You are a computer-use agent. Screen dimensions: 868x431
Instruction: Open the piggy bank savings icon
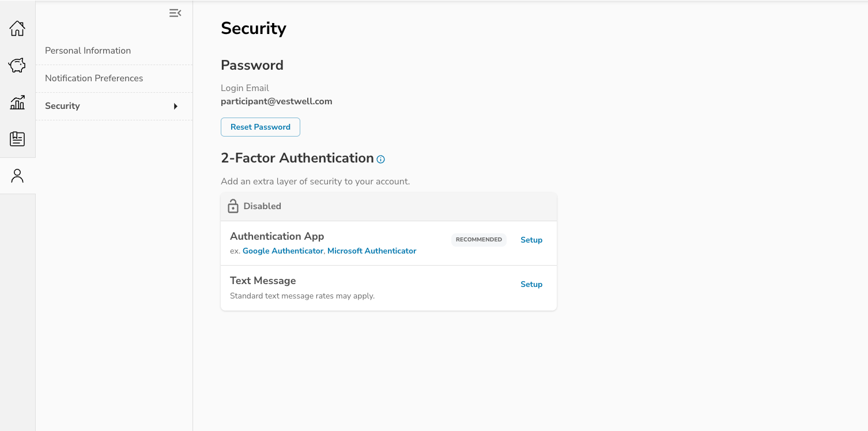point(17,65)
